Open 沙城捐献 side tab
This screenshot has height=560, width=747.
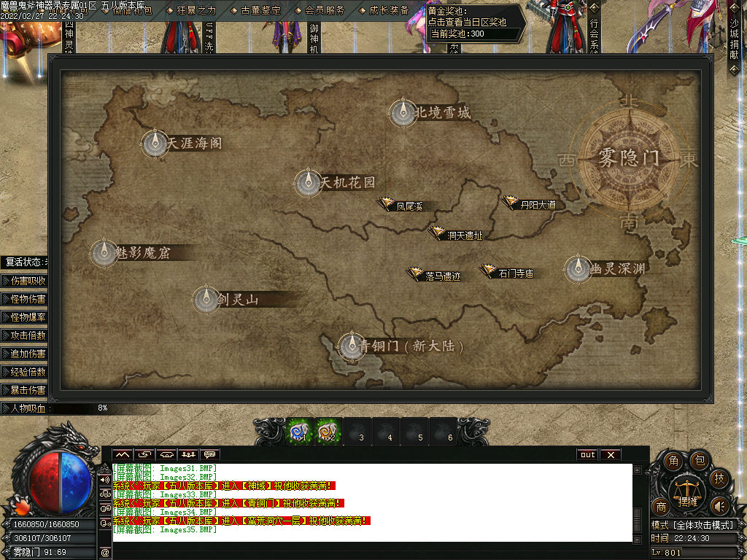734,38
